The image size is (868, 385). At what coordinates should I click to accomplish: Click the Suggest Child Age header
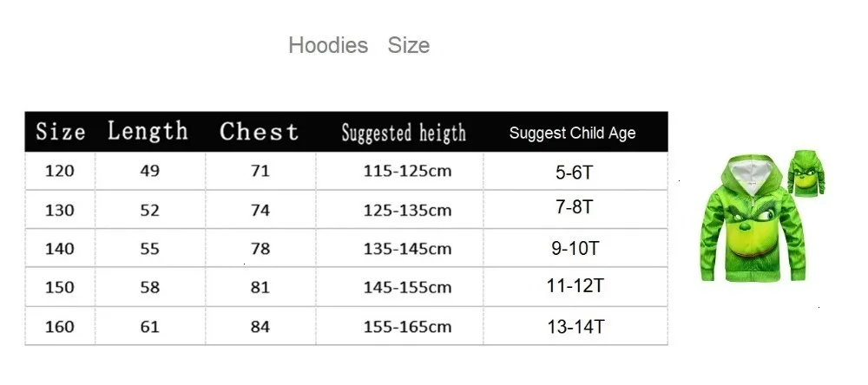click(572, 133)
